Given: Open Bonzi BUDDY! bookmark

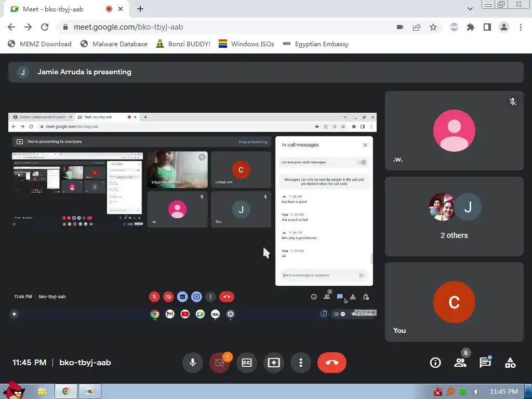Looking at the screenshot, I should [x=183, y=44].
